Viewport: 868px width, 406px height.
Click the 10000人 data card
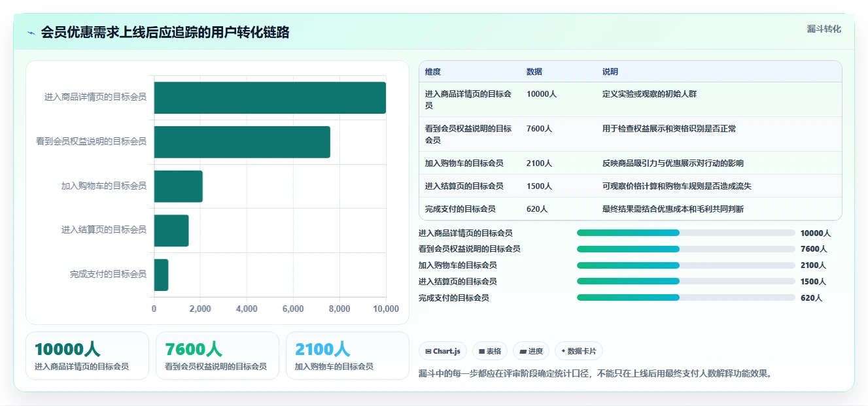(x=87, y=356)
